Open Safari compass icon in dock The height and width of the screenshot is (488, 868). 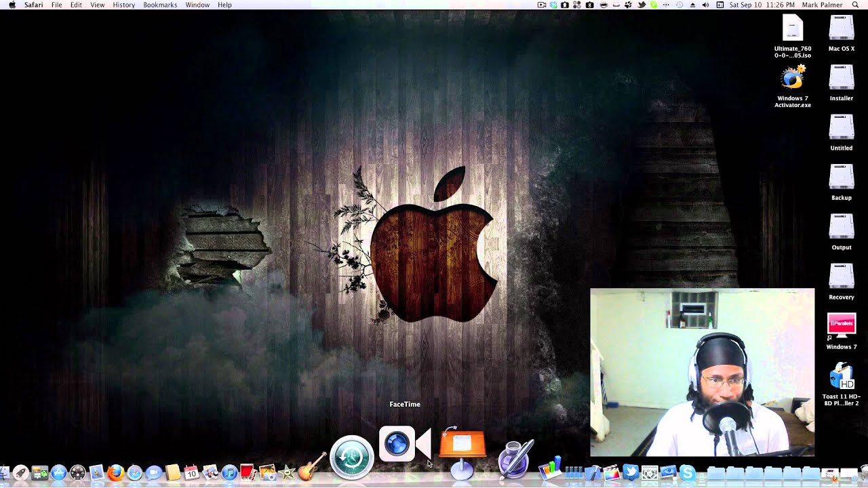tap(134, 472)
